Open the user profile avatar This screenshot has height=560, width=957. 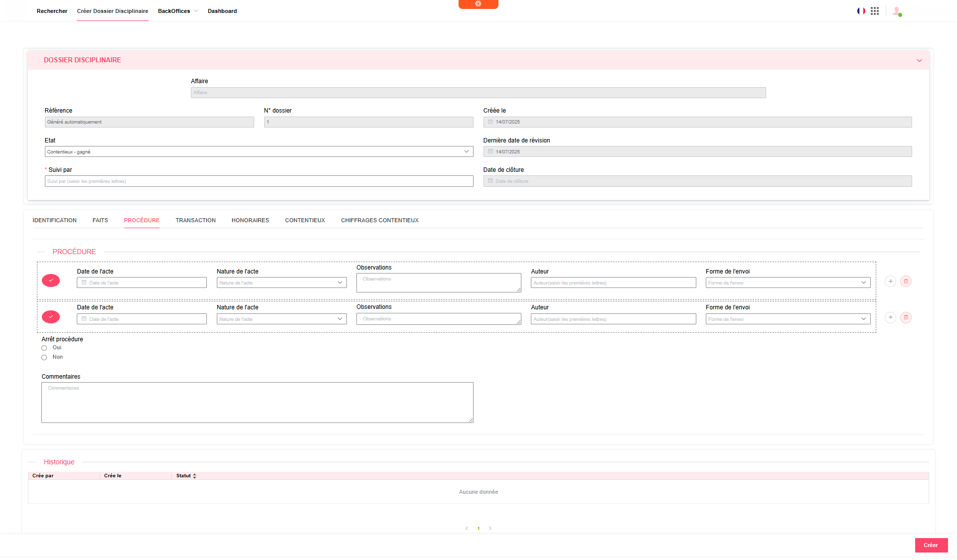(897, 11)
